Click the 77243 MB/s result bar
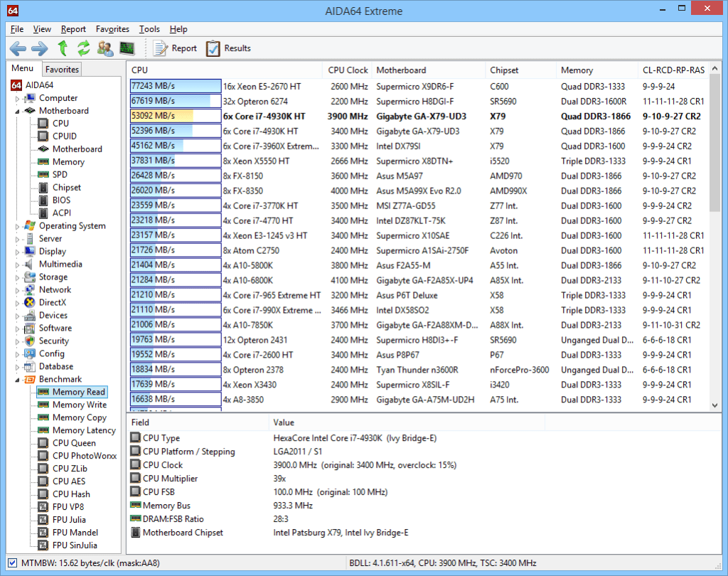Viewport: 728px width, 576px height. tap(176, 86)
